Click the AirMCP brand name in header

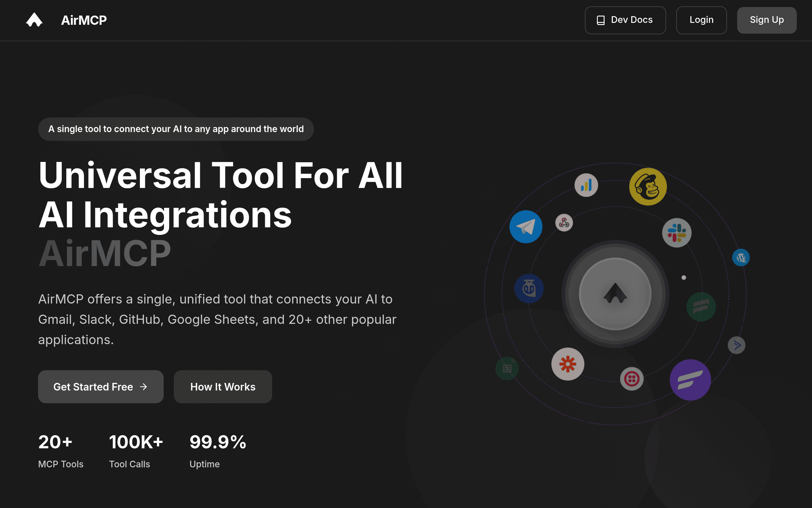[x=84, y=20]
